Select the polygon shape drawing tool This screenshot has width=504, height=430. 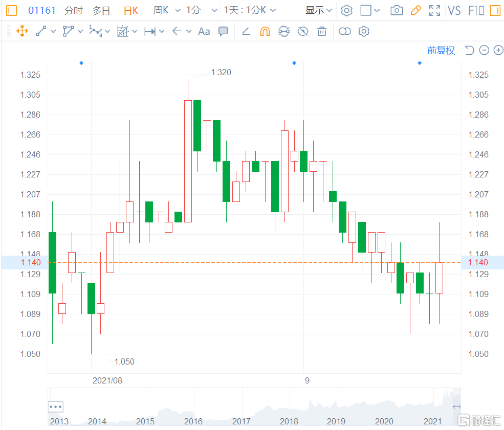(68, 32)
